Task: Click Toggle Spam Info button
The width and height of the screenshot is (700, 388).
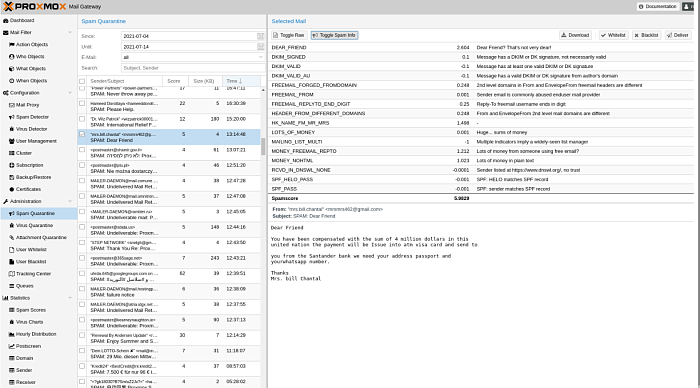Action: click(x=334, y=35)
